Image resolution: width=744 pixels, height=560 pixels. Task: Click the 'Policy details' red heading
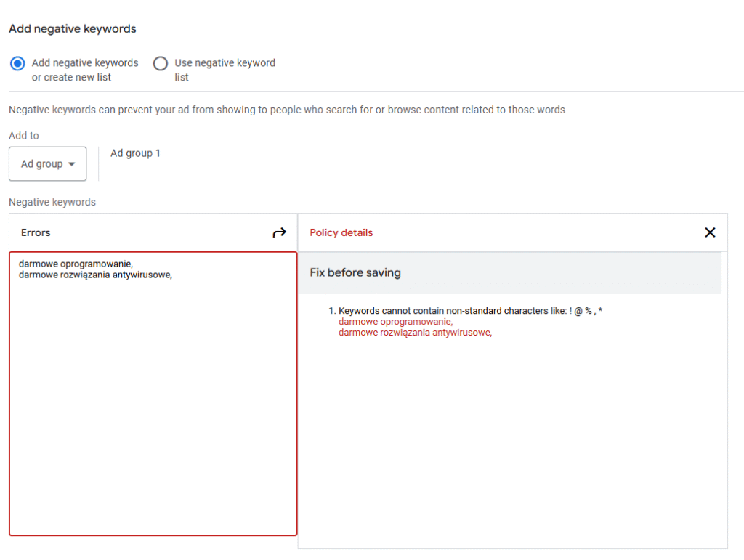[x=341, y=232]
